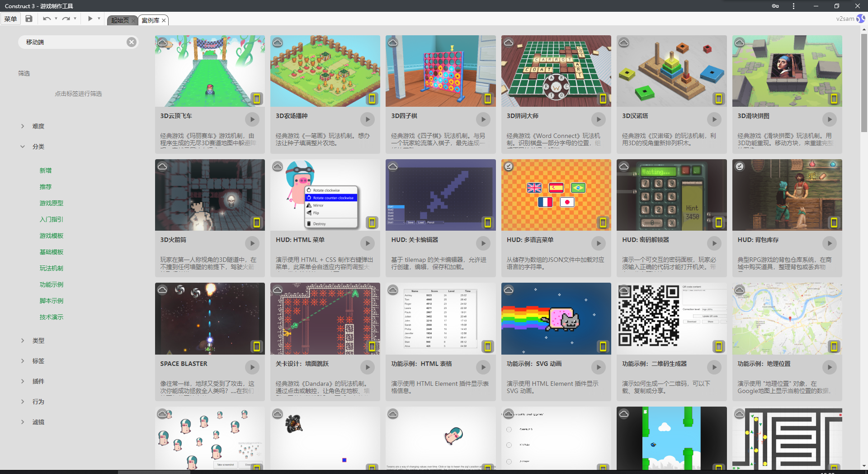Open the HUD: 密码解锁器 thumbnail image
This screenshot has height=474, width=868.
click(x=672, y=195)
